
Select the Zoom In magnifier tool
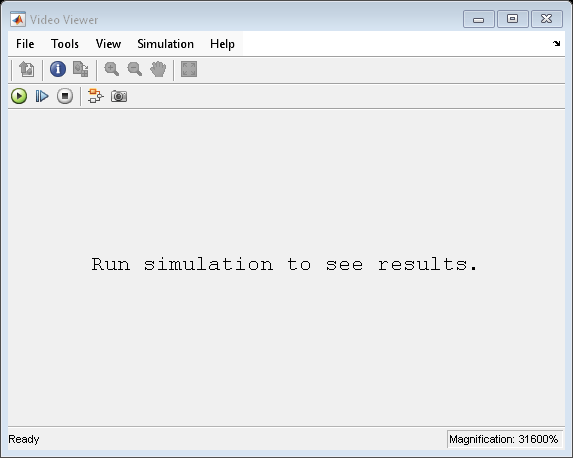111,69
